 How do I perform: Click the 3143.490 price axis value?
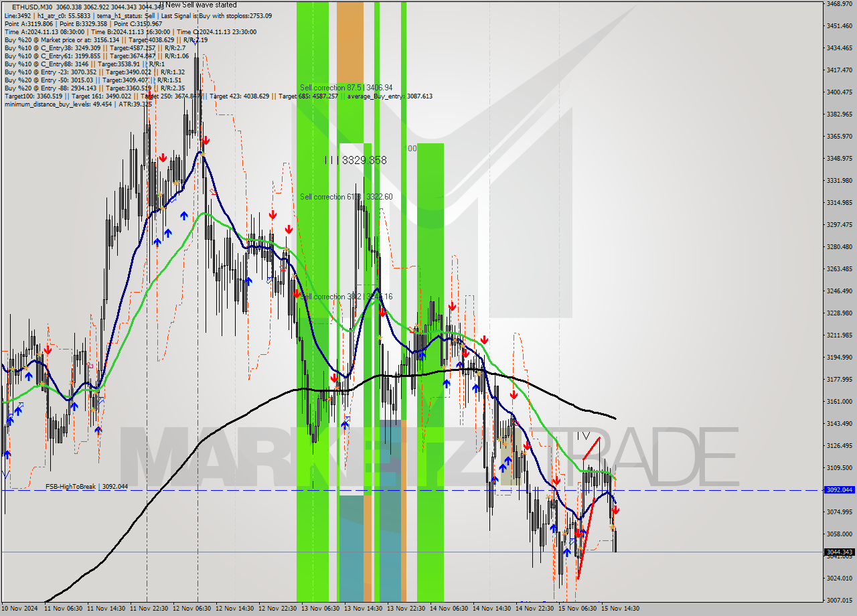840,424
